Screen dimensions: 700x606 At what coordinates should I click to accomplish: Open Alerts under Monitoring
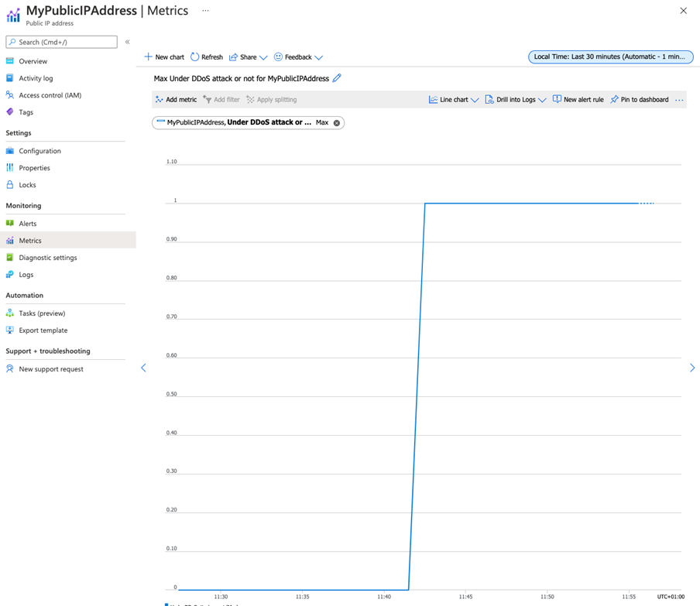point(29,223)
